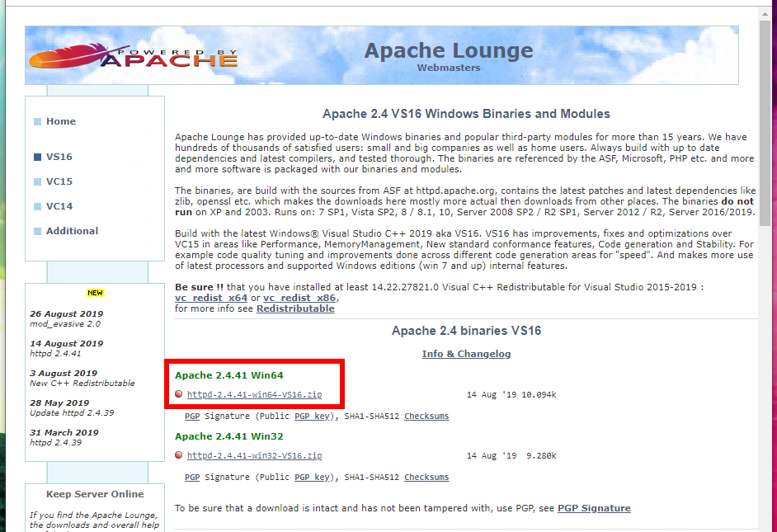This screenshot has height=532, width=777.
Task: Click the red bullet beside httpd-2.4.41-win32-VS16.zip
Action: pos(179,455)
